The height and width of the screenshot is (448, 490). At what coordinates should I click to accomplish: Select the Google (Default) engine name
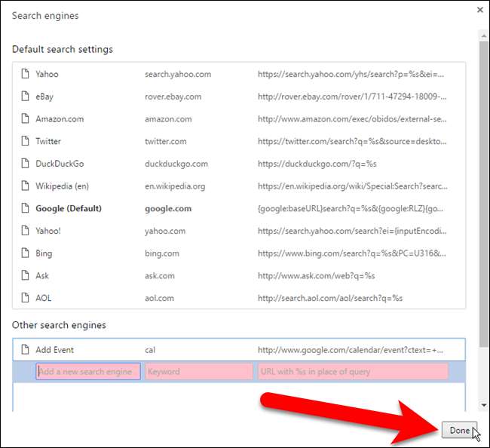tap(69, 208)
